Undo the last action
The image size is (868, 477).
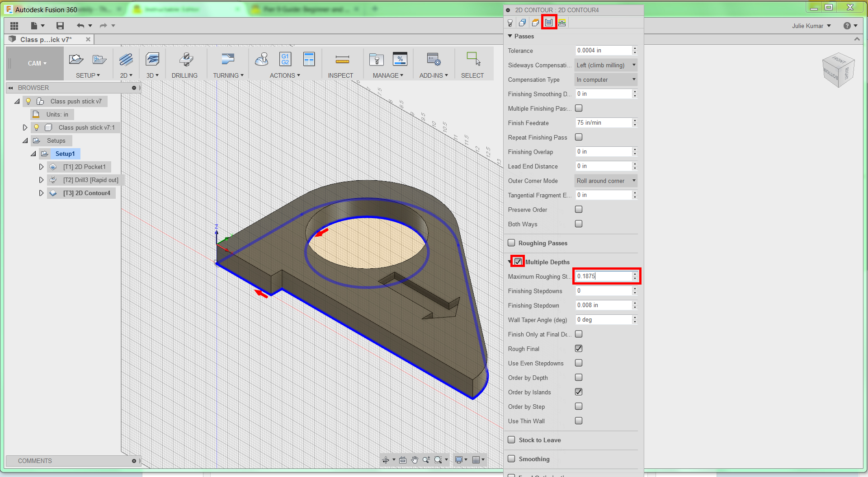pyautogui.click(x=81, y=26)
